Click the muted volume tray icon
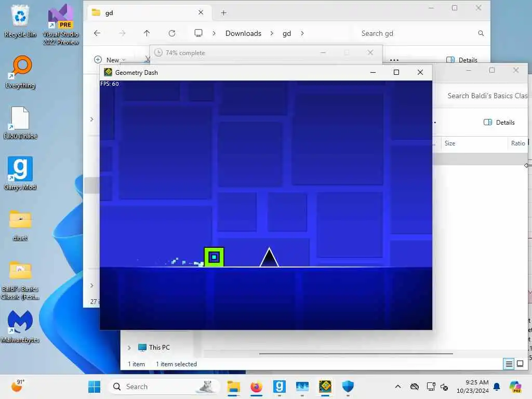 [444, 387]
